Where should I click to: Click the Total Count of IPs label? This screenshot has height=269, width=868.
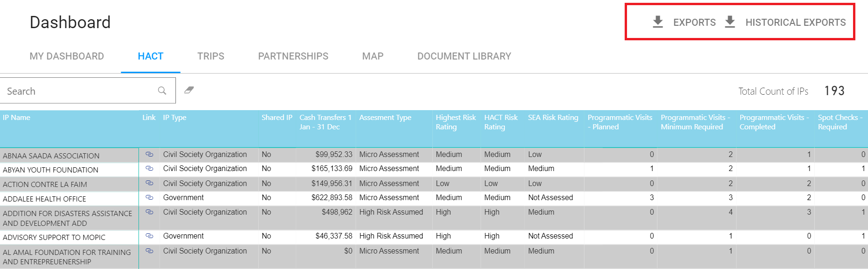[773, 91]
